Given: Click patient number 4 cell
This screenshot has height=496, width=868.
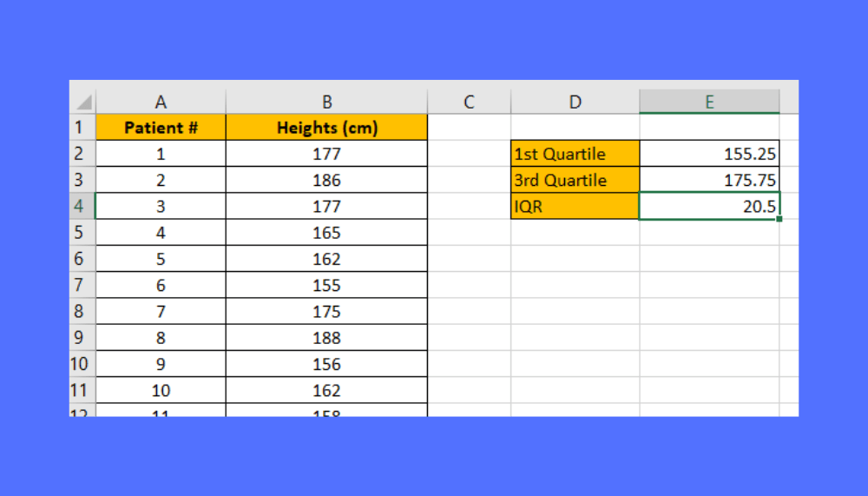Looking at the screenshot, I should click(161, 232).
